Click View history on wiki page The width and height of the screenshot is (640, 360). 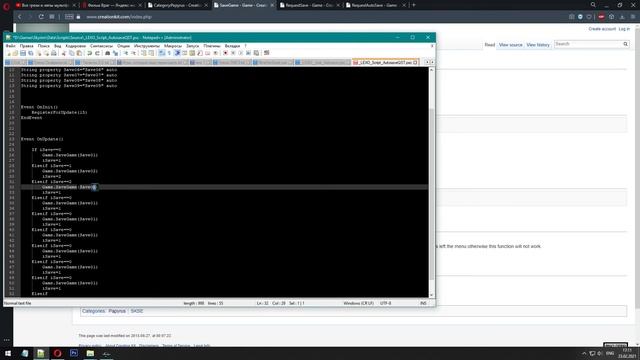coord(538,45)
